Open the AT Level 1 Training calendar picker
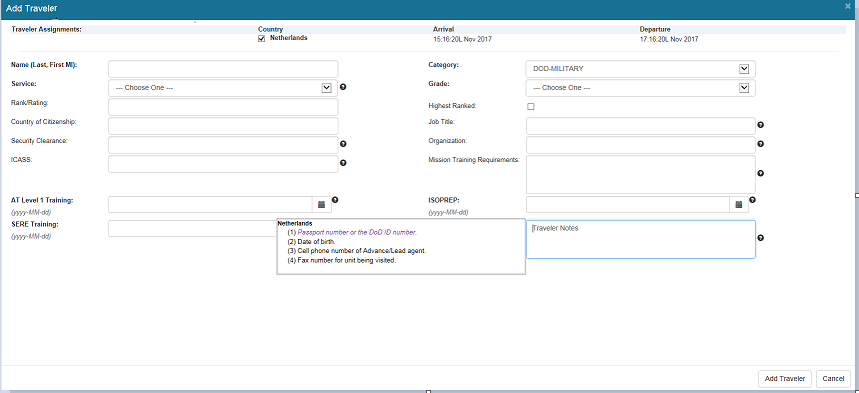Screen dimensions: 859x393 [322, 204]
